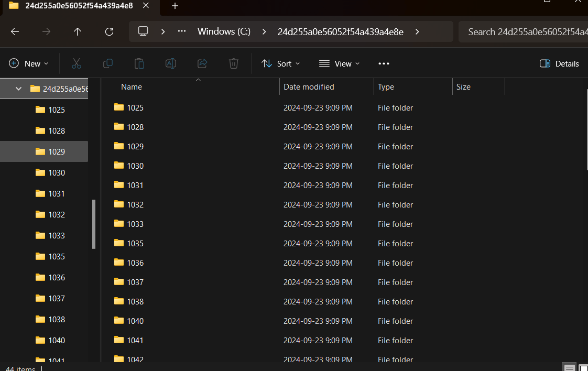
Task: Select folder 1036 in the file list
Action: (135, 263)
